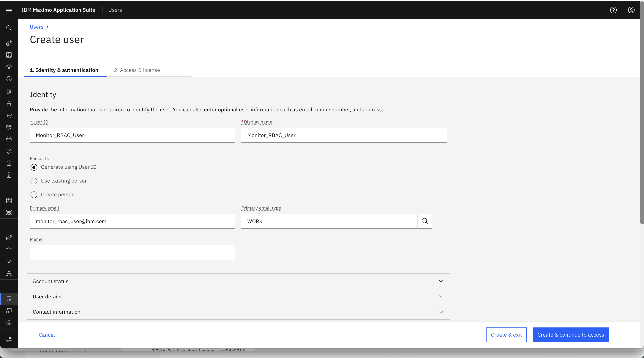Open the user profile avatar icon
This screenshot has width=644, height=358.
click(631, 10)
